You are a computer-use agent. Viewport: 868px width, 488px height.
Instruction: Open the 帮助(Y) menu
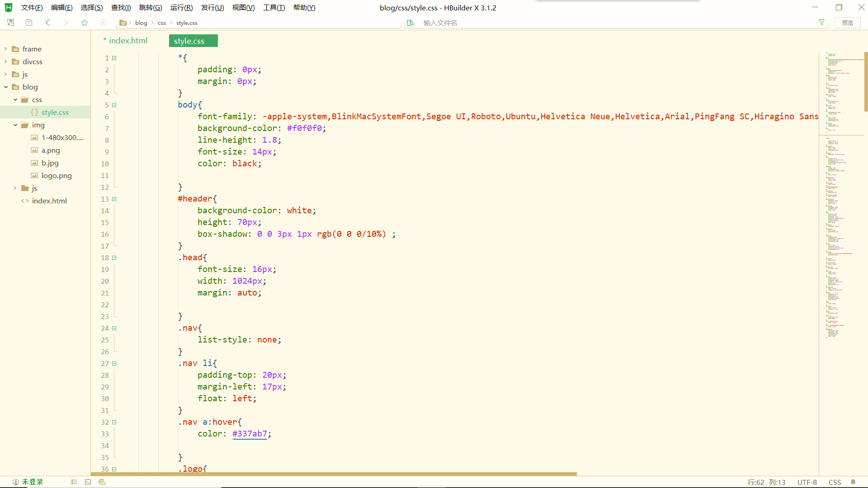pyautogui.click(x=304, y=8)
